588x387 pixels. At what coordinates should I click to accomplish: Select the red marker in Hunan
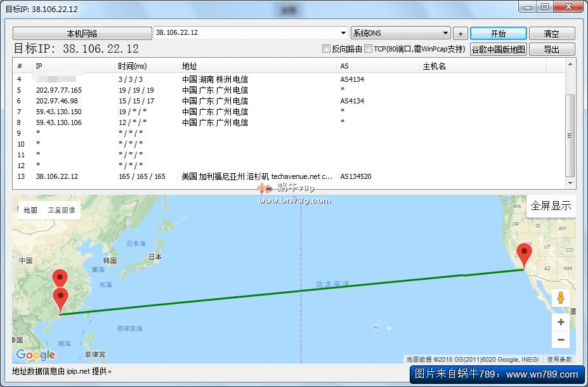[x=60, y=276]
